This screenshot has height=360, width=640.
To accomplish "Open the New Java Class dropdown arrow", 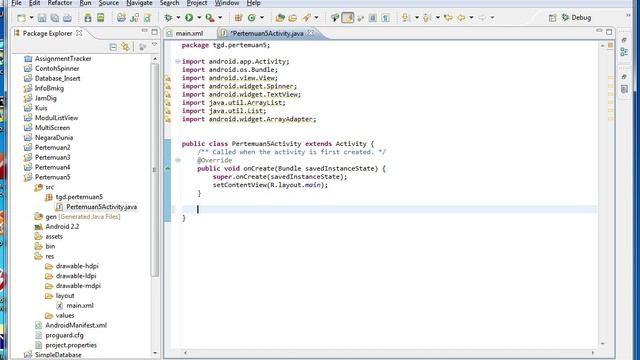I will pyautogui.click(x=262, y=18).
